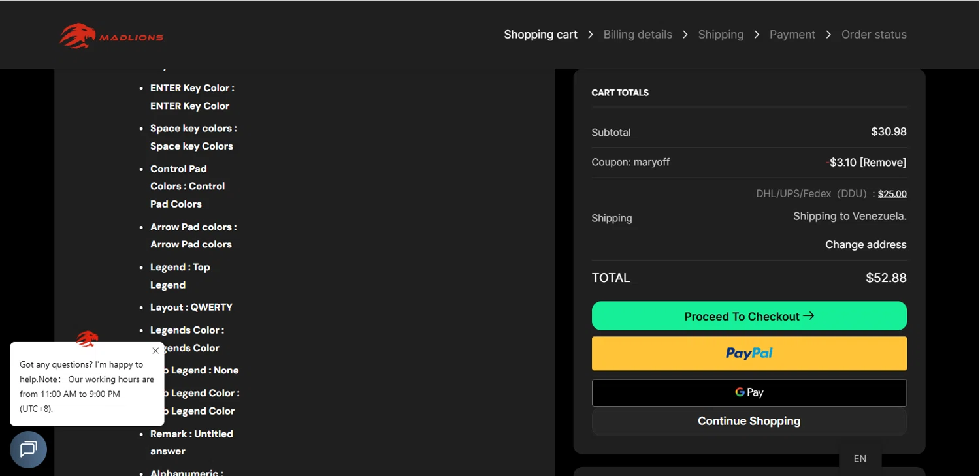Click Space key colors attribute
980x476 pixels.
[193, 137]
